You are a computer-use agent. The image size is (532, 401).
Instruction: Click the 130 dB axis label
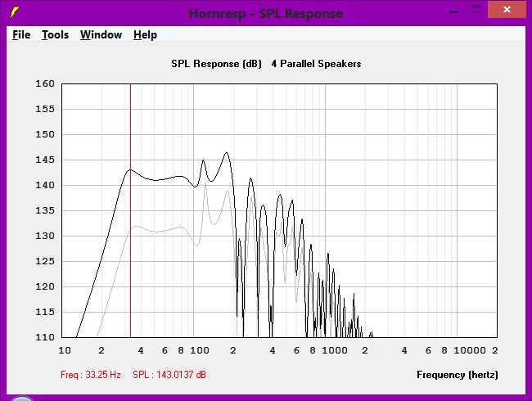(45, 236)
